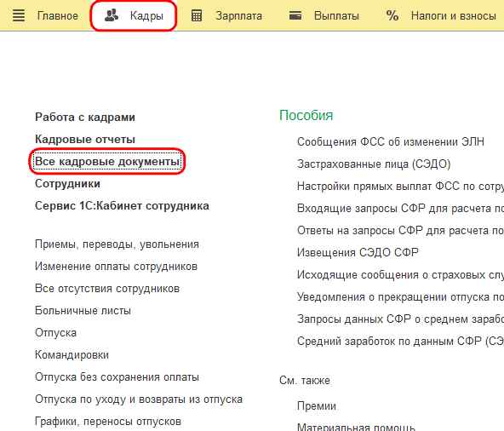Switch to the Выплаты section

pos(336,16)
